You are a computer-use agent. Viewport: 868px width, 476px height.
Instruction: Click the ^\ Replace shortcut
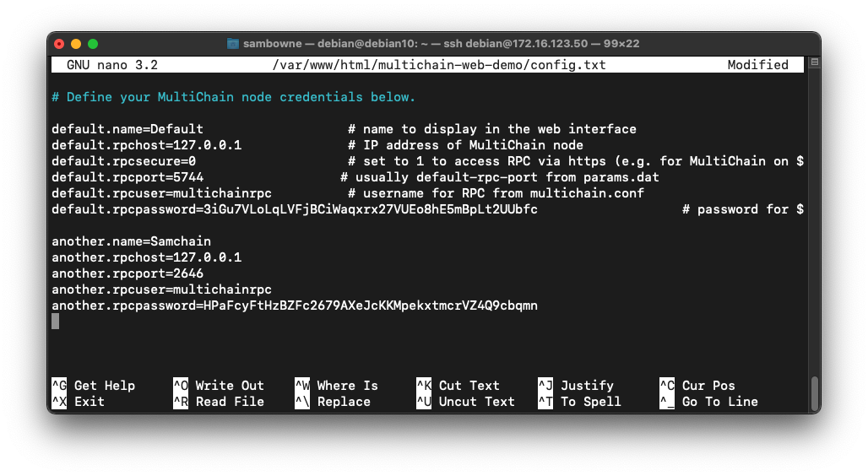(333, 401)
